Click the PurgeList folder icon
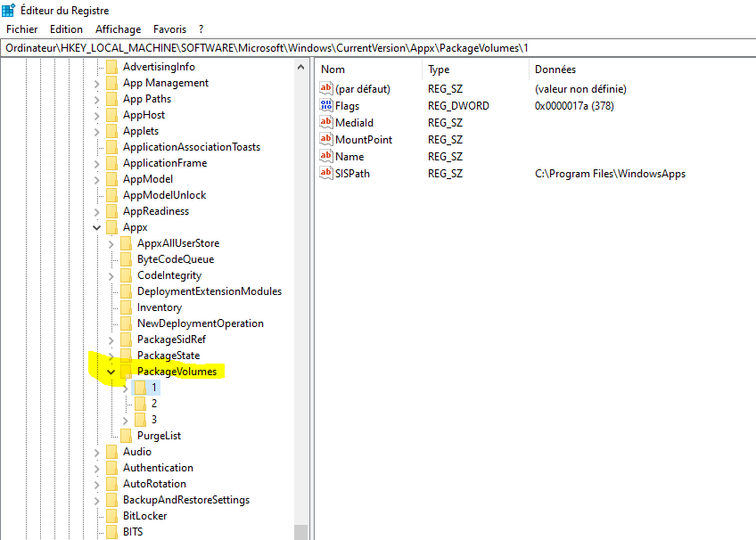The height and width of the screenshot is (540, 756). 127,436
